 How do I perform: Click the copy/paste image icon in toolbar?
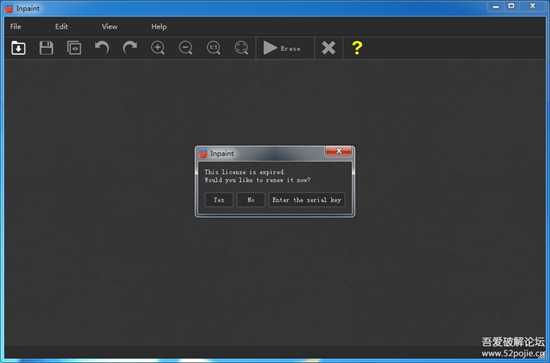coord(74,48)
